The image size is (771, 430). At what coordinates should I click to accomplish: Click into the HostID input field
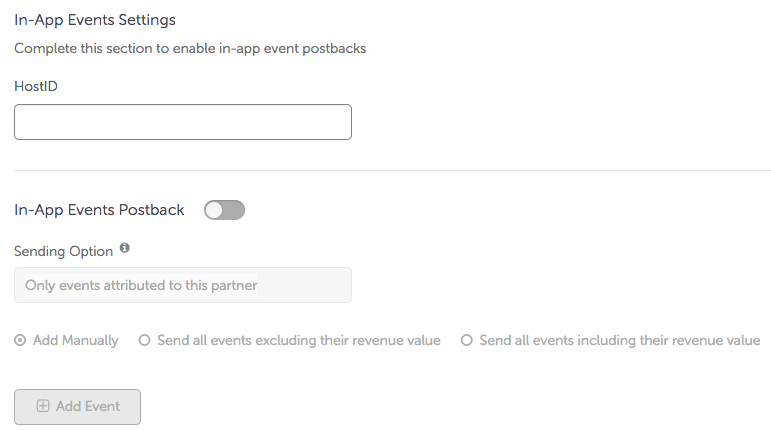coord(183,122)
